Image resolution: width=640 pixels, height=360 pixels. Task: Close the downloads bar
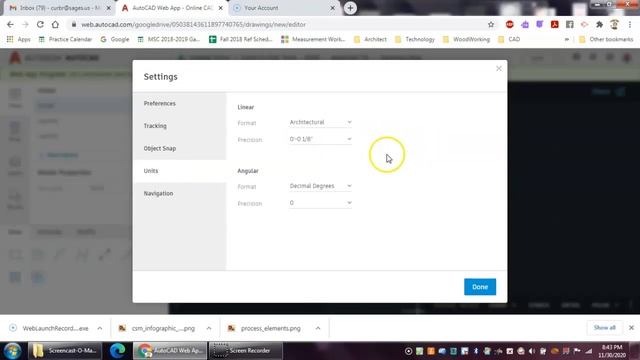pyautogui.click(x=631, y=328)
